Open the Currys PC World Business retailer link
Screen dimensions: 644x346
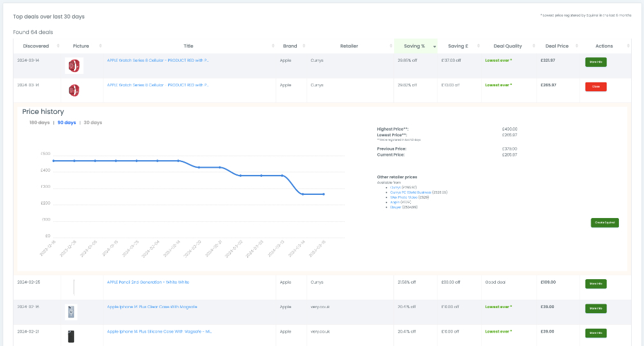(411, 192)
